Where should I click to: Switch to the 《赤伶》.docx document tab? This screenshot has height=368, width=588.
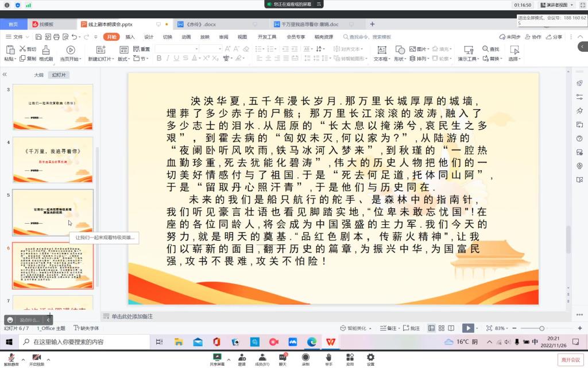click(x=201, y=24)
